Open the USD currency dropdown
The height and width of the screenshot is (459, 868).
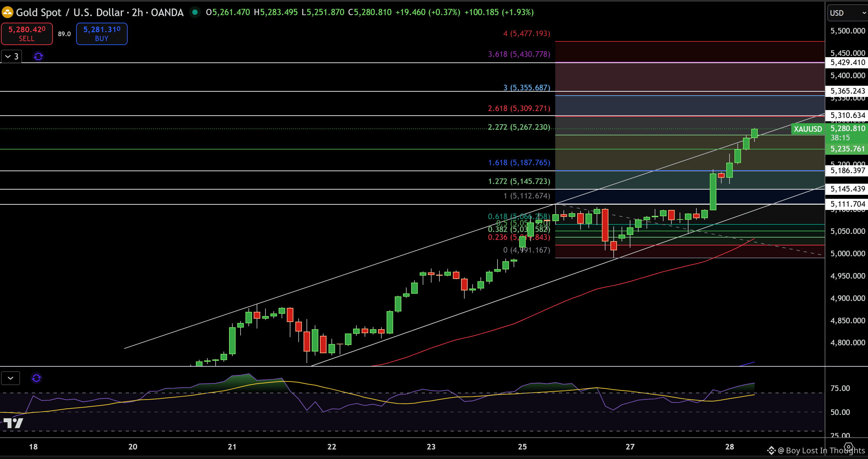(847, 13)
